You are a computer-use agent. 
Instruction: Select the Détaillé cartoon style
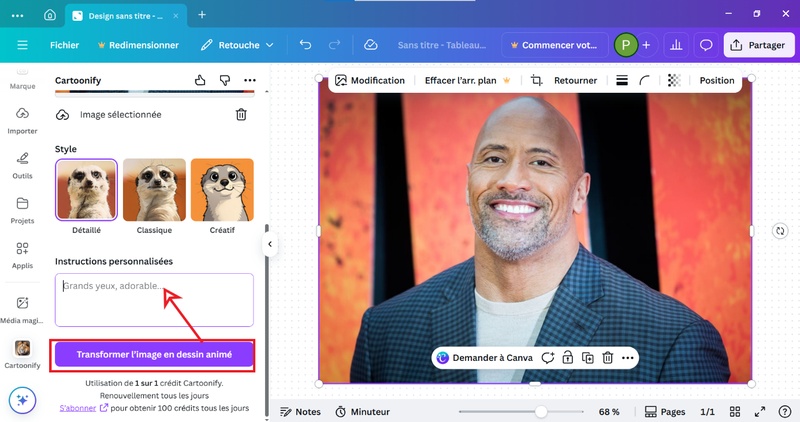click(86, 190)
